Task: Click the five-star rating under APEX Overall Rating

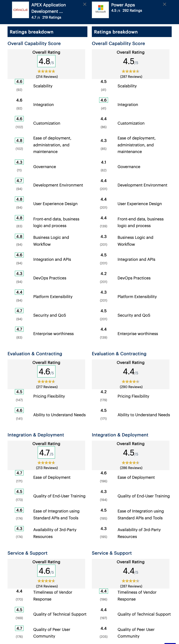Action: coord(46,71)
